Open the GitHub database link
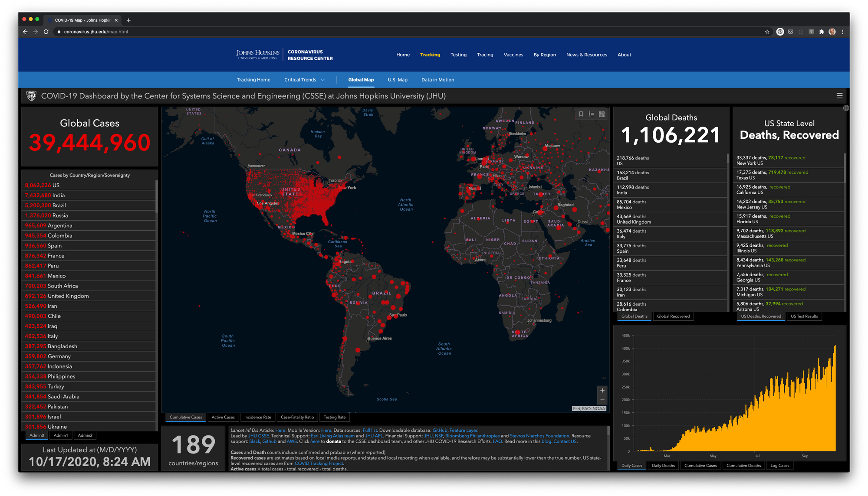The image size is (868, 496). tap(440, 430)
